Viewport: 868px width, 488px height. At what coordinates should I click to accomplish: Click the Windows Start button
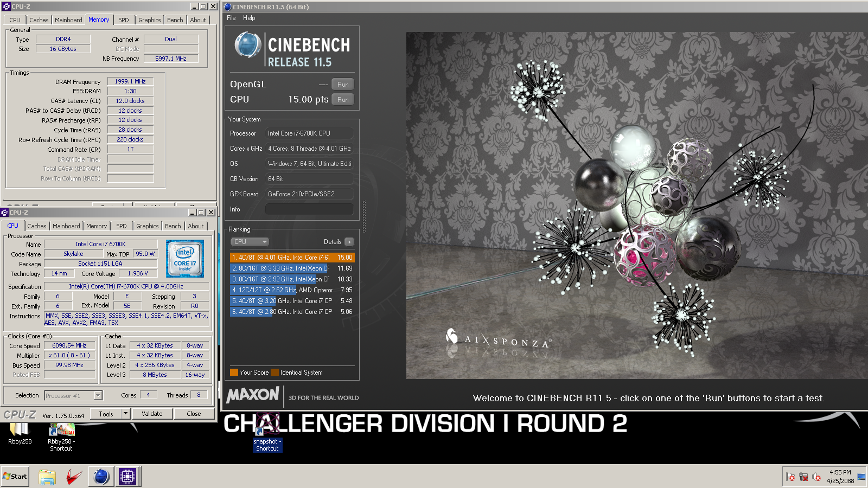coord(15,476)
